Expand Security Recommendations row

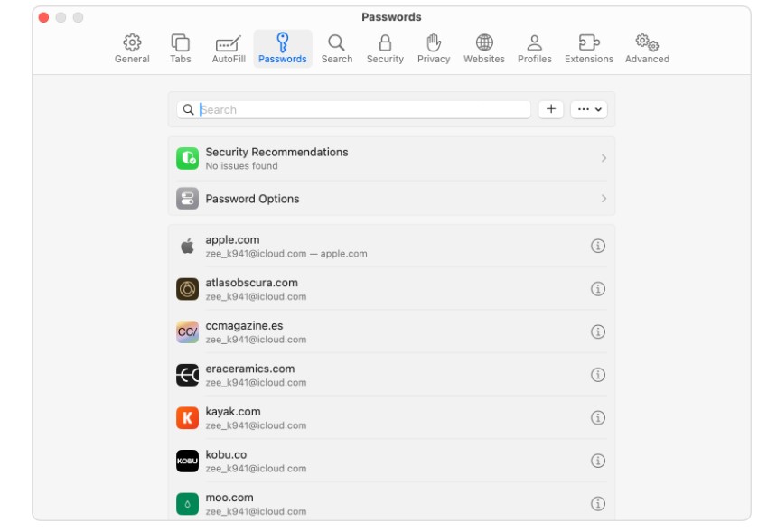click(x=391, y=158)
